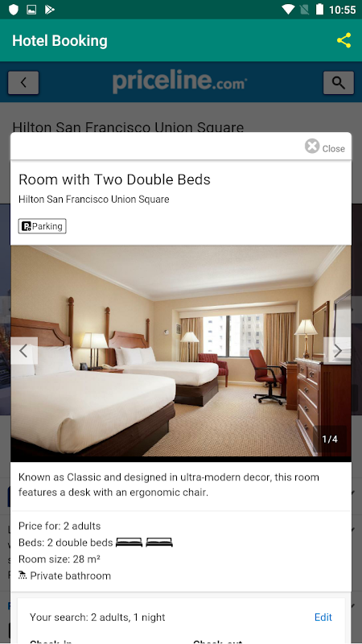Tap Hilton San Francisco Union Square subtitle
The image size is (362, 644).
tap(93, 200)
